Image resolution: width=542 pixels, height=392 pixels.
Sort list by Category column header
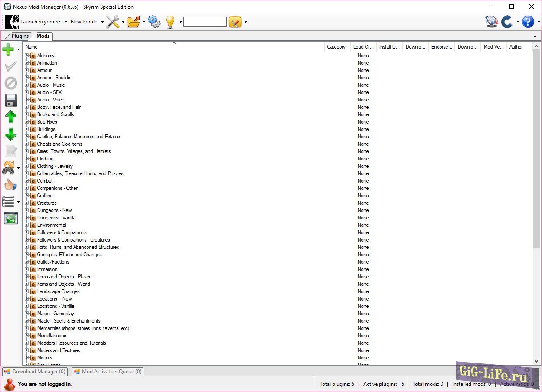(336, 47)
